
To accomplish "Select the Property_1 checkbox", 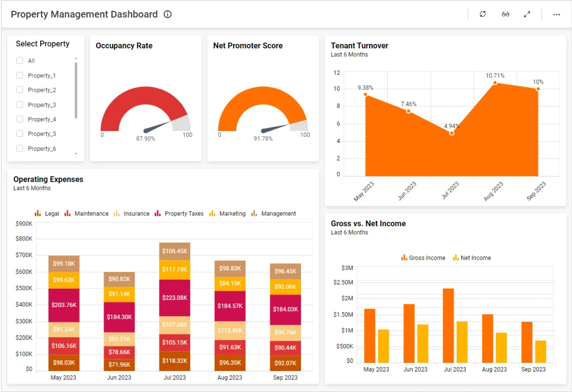I will pyautogui.click(x=20, y=75).
